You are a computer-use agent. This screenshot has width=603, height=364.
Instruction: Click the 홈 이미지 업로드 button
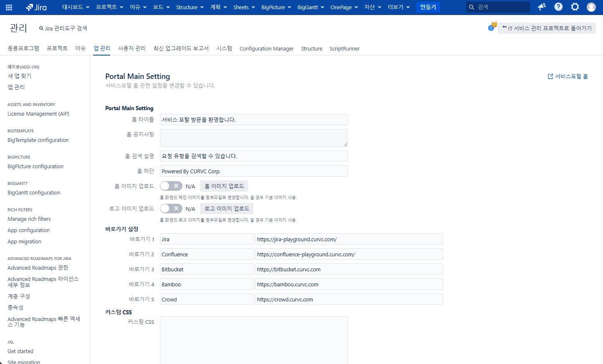[x=224, y=186]
